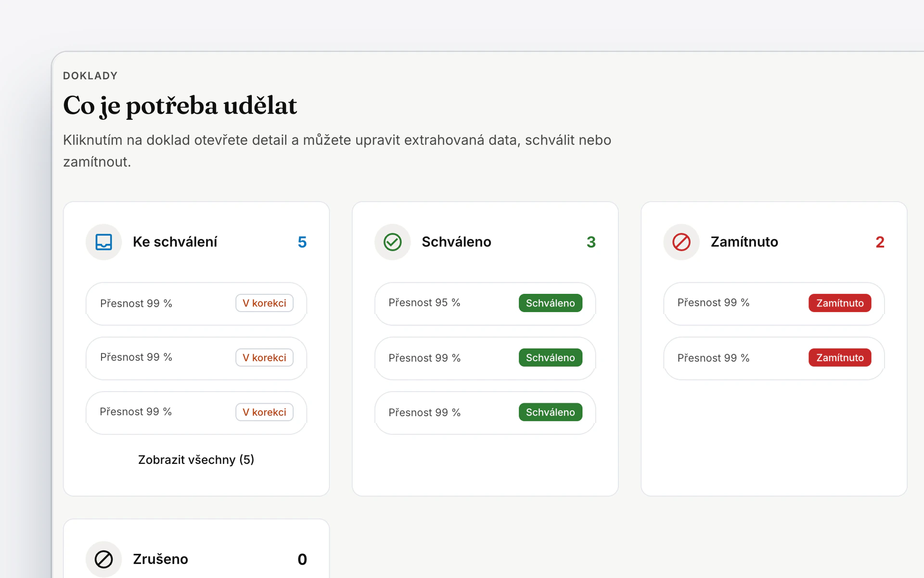Open the Přesnost 95 % approved document
The image size is (924, 578).
(x=485, y=303)
